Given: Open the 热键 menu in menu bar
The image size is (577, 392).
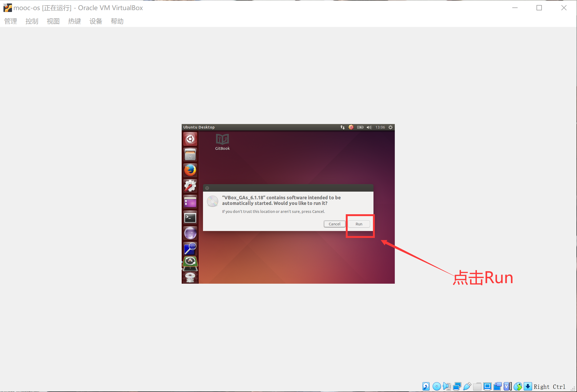Looking at the screenshot, I should pos(74,21).
